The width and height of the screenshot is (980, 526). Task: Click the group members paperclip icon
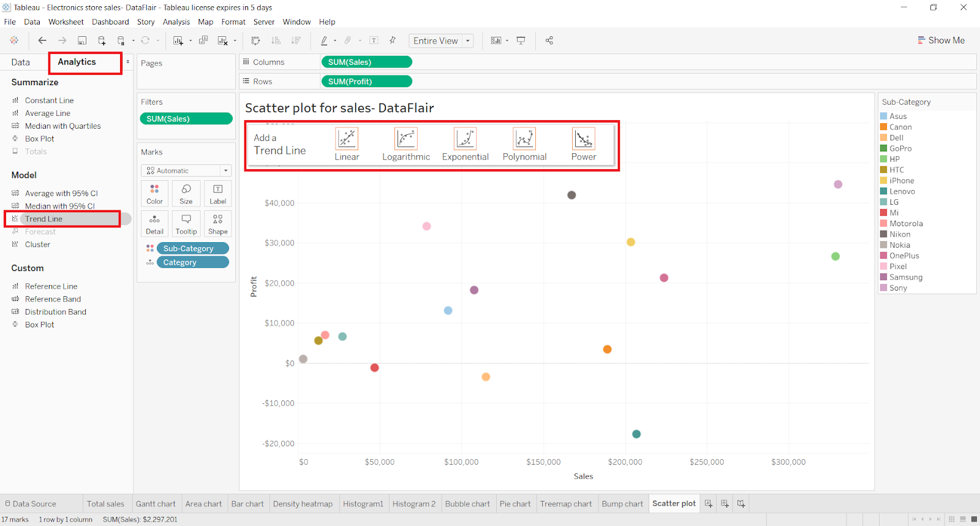pos(348,40)
